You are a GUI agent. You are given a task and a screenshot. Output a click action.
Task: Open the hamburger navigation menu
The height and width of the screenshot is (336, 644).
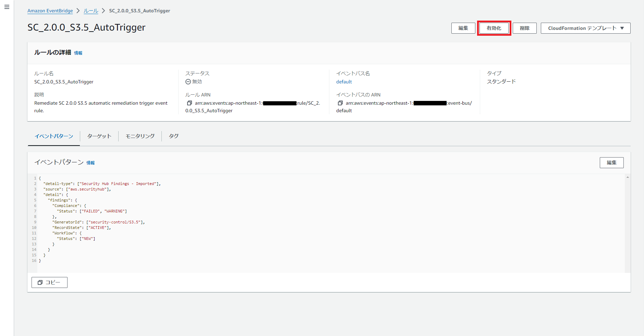[7, 7]
